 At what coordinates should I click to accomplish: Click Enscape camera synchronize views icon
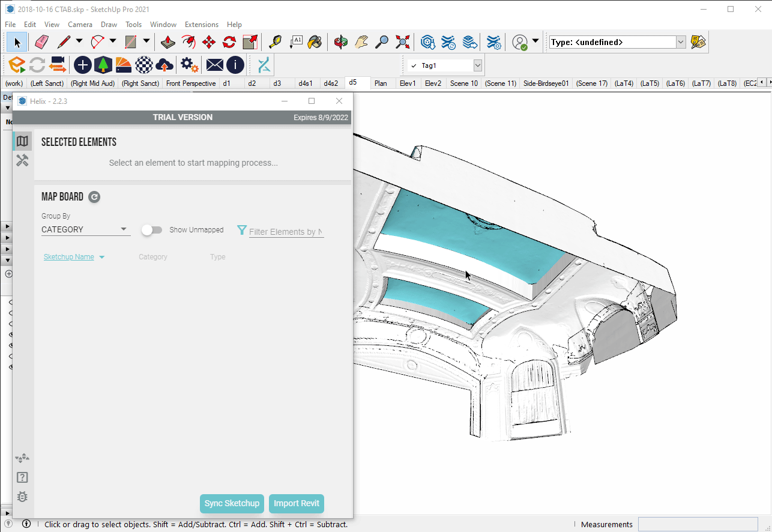tap(58, 65)
